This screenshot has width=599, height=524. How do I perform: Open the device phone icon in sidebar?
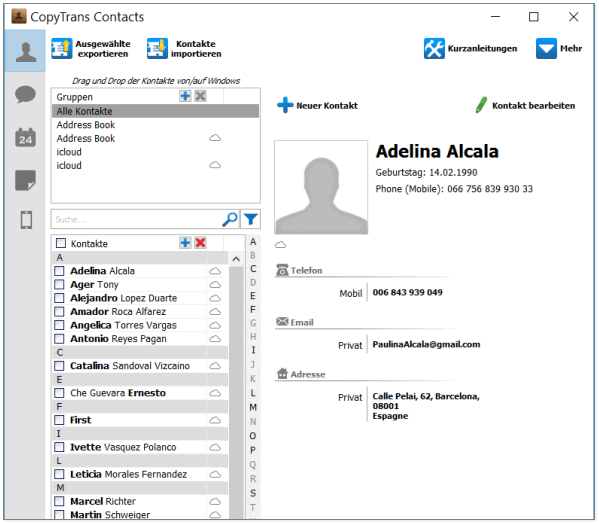(x=26, y=220)
